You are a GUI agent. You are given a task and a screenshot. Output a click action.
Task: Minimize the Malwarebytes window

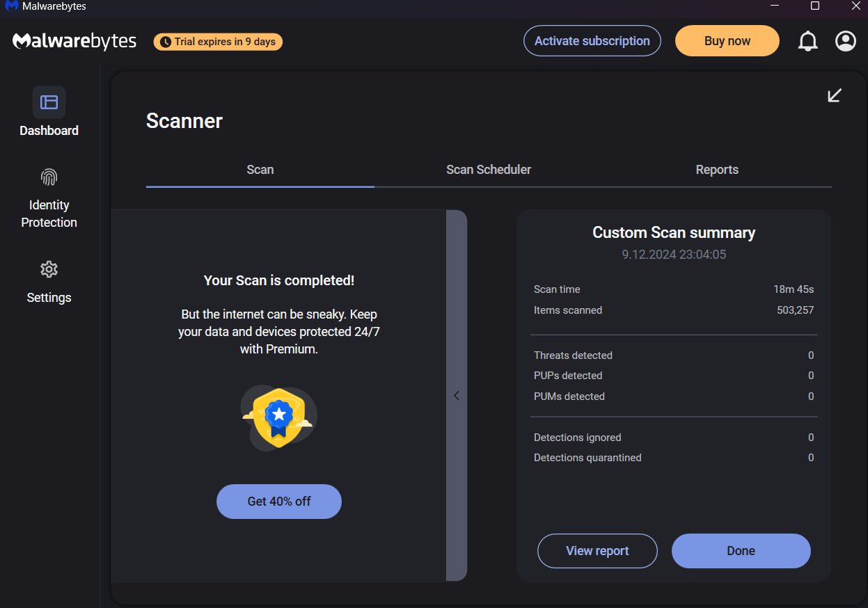(775, 6)
